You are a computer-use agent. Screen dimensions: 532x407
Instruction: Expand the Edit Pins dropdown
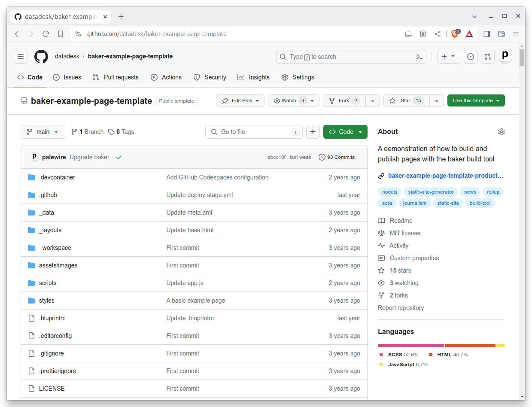click(x=240, y=100)
